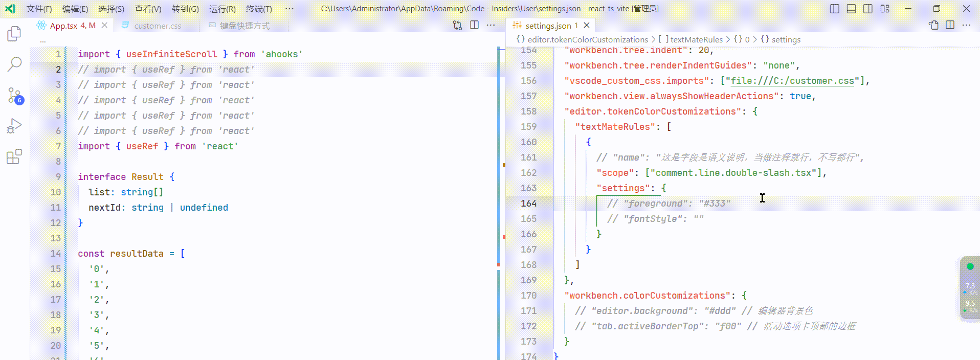Screen dimensions: 980x360
Task: Click "workbench.colorCustomizations" key
Action: click(x=648, y=295)
